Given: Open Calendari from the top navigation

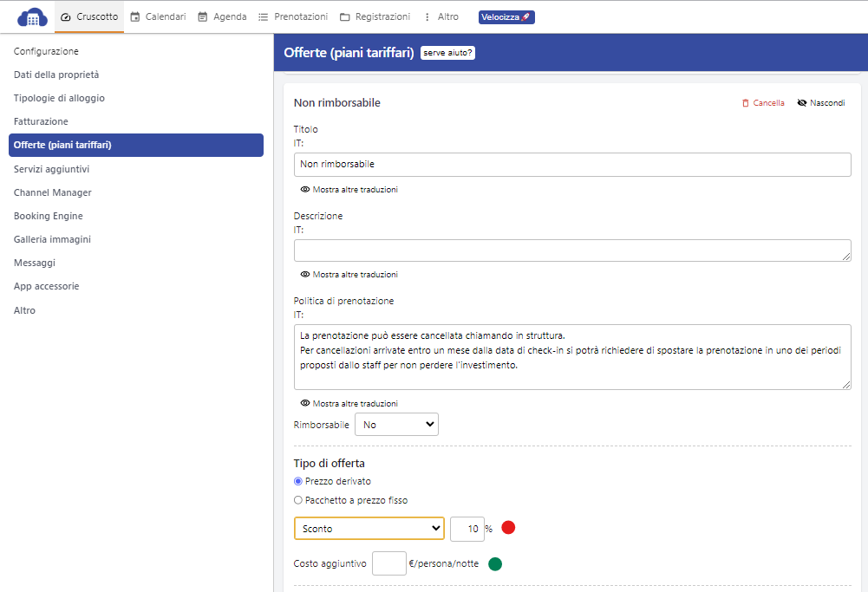Looking at the screenshot, I should [x=158, y=16].
